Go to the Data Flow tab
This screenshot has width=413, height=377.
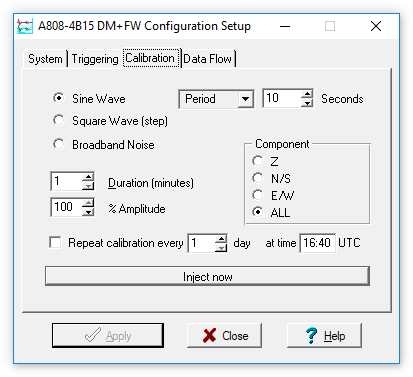(x=207, y=59)
